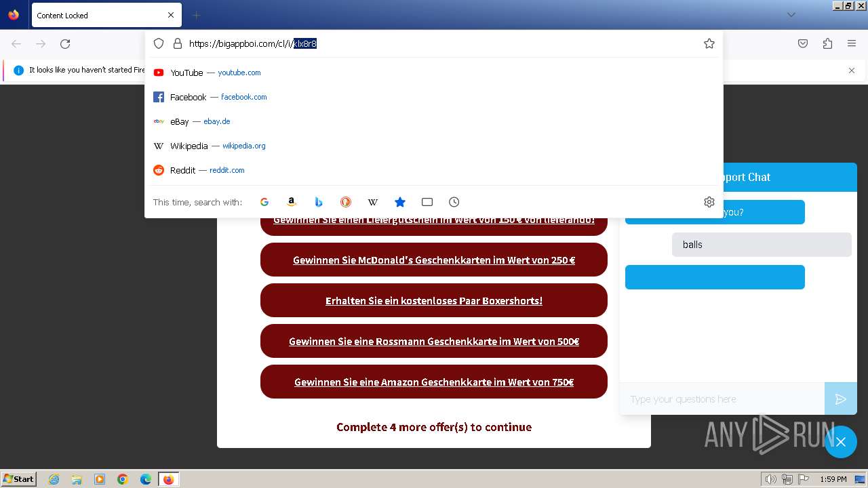This screenshot has width=868, height=488.
Task: Focus the chat question input field
Action: point(722,399)
